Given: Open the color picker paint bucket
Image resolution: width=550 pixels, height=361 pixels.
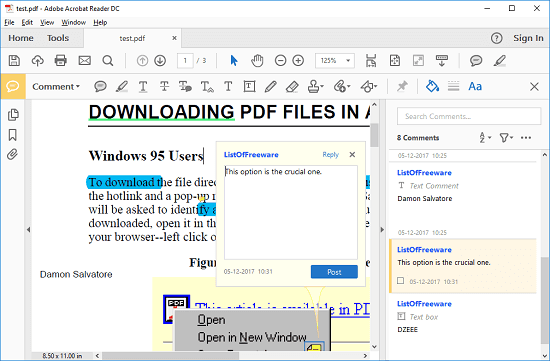Looking at the screenshot, I should coord(432,86).
